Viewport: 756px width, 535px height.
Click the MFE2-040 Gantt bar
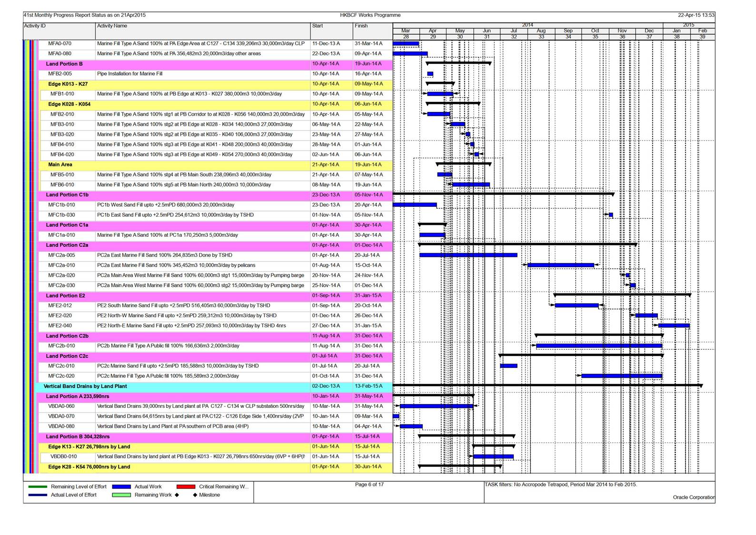(x=674, y=325)
